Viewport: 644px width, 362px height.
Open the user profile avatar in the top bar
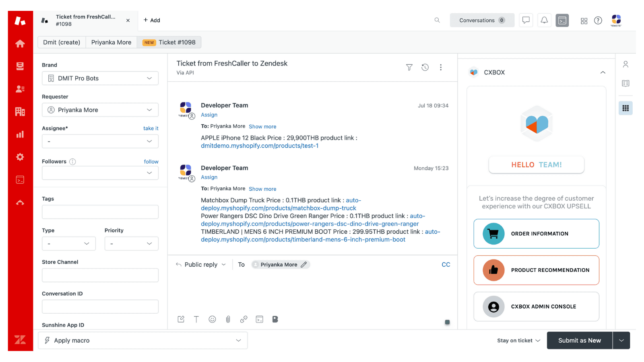point(616,20)
